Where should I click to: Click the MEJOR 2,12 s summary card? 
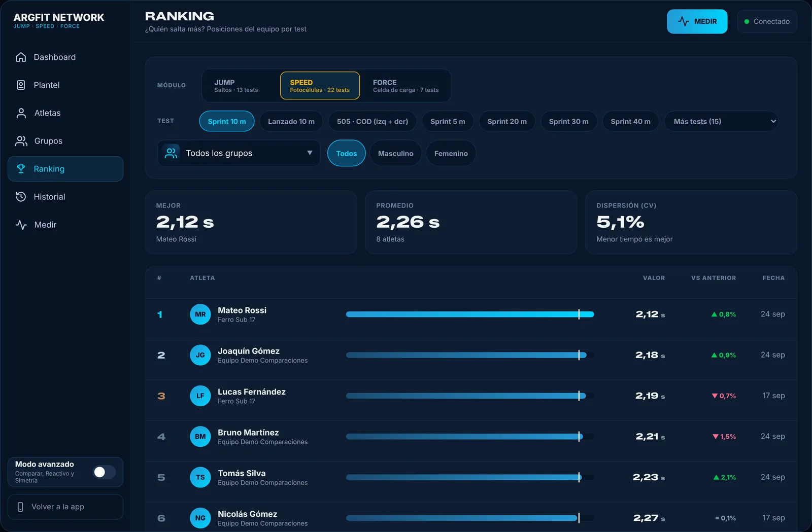point(251,222)
